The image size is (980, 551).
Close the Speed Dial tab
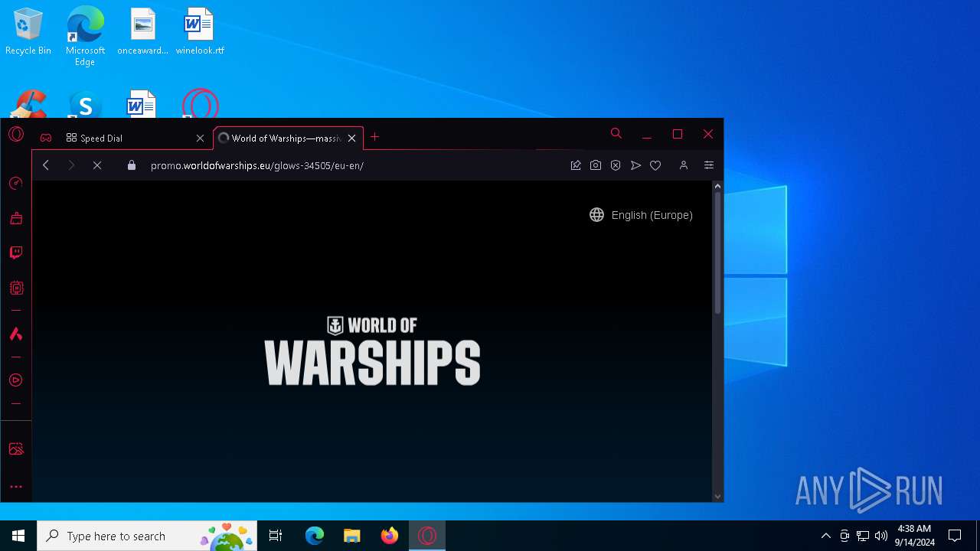[200, 139]
